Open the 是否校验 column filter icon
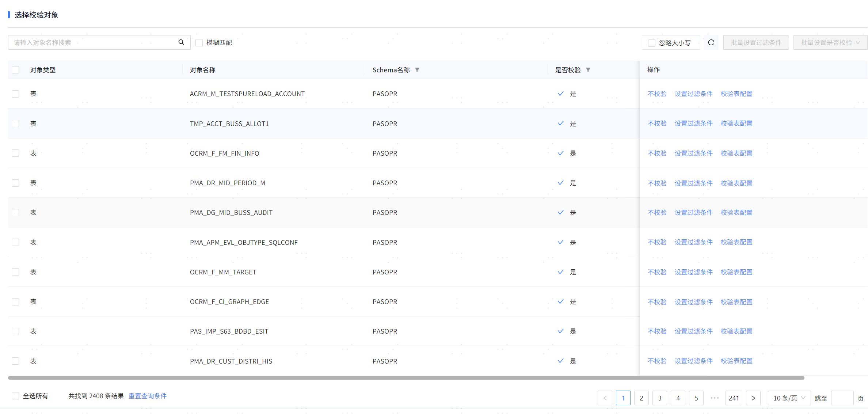Screen dimensions: 868x414 click(x=588, y=70)
